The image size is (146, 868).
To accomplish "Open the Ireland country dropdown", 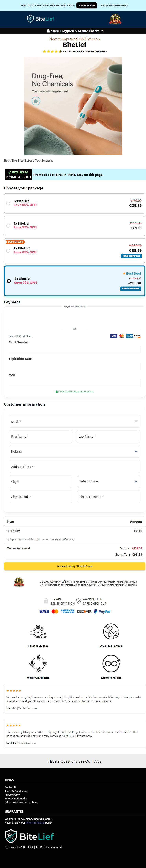I will coord(74,452).
